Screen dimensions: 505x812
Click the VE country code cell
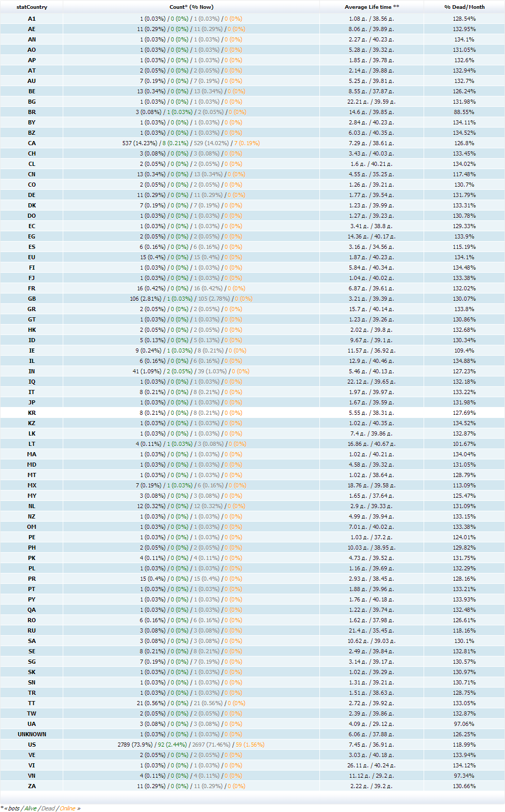click(x=32, y=755)
